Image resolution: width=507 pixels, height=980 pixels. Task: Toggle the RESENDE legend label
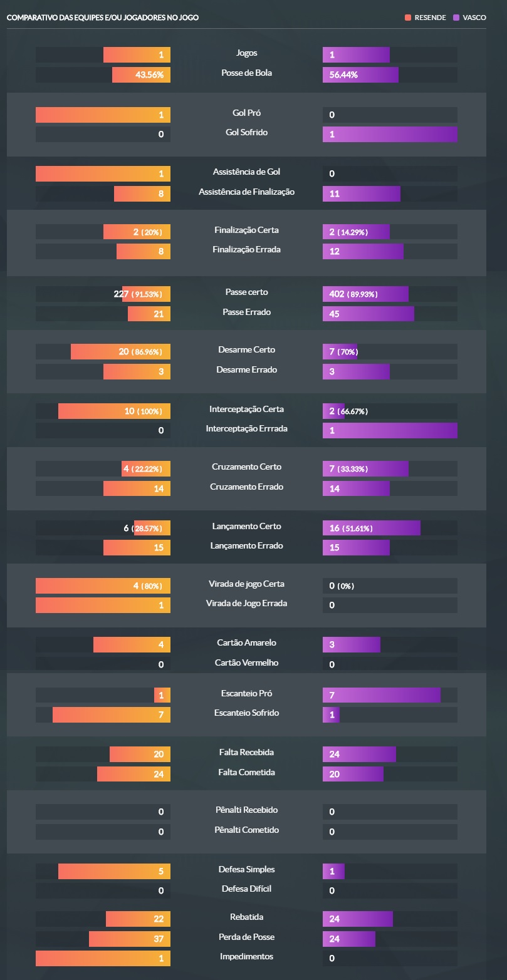(x=430, y=18)
